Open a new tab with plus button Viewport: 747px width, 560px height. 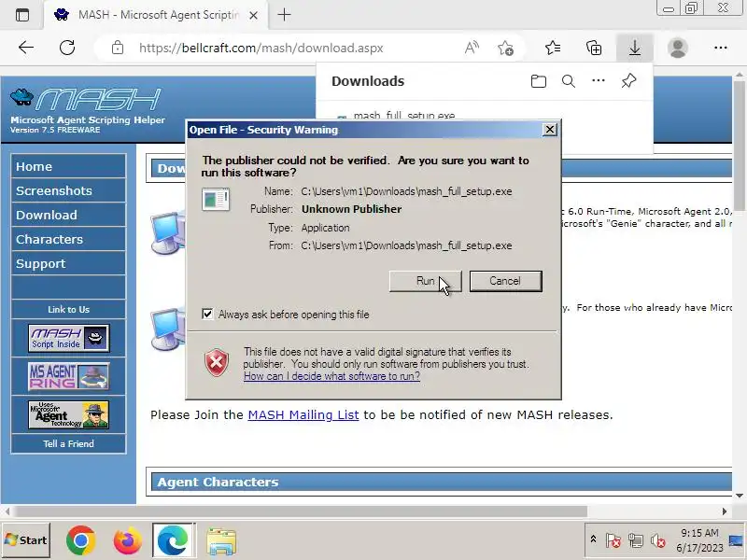pyautogui.click(x=284, y=15)
